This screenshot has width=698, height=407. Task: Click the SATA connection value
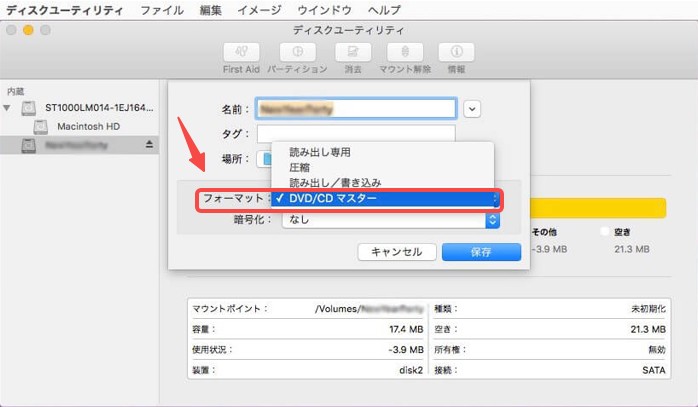coord(653,370)
